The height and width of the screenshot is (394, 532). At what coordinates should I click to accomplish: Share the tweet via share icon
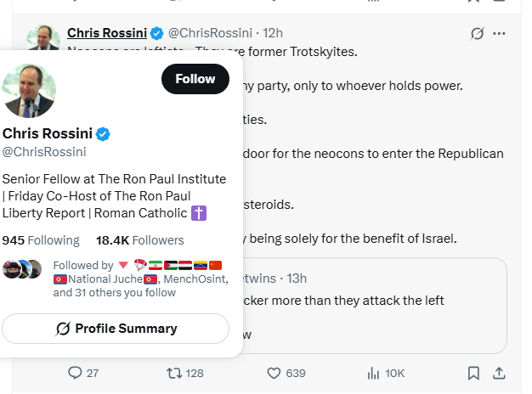pos(500,373)
